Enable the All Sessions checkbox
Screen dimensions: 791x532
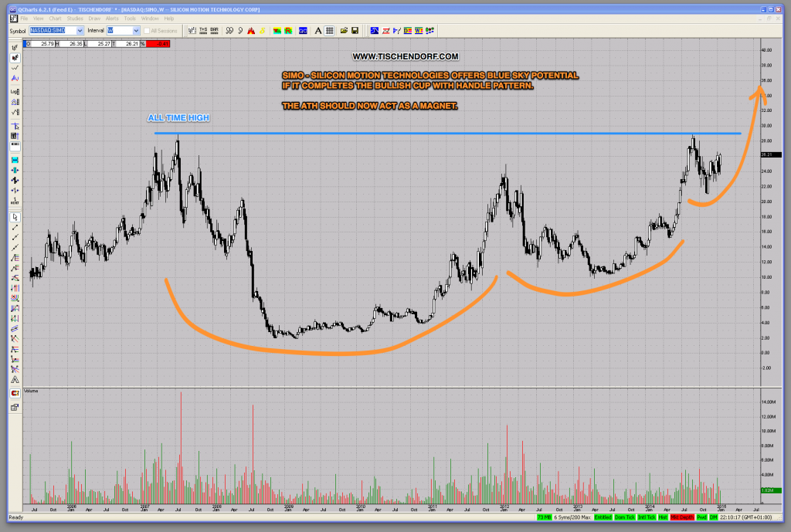147,31
